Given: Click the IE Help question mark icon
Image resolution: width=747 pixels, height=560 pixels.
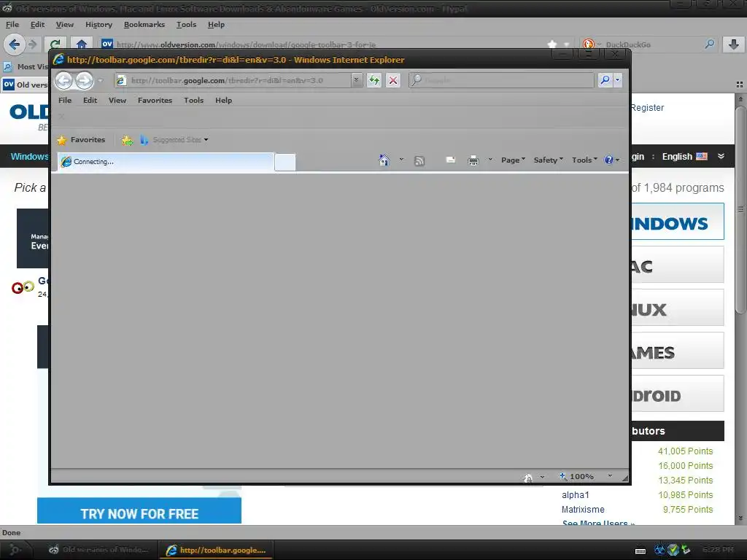Looking at the screenshot, I should [x=609, y=160].
